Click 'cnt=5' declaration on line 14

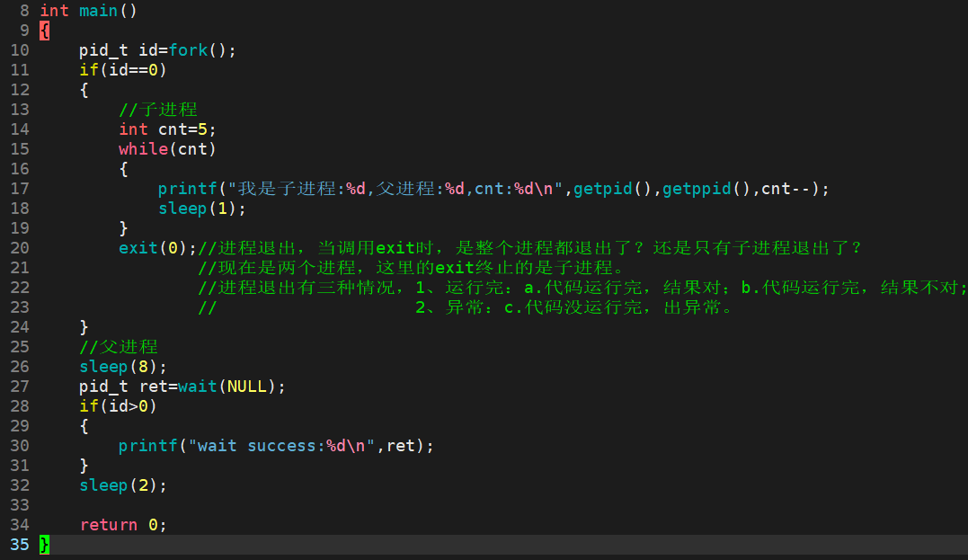(185, 129)
